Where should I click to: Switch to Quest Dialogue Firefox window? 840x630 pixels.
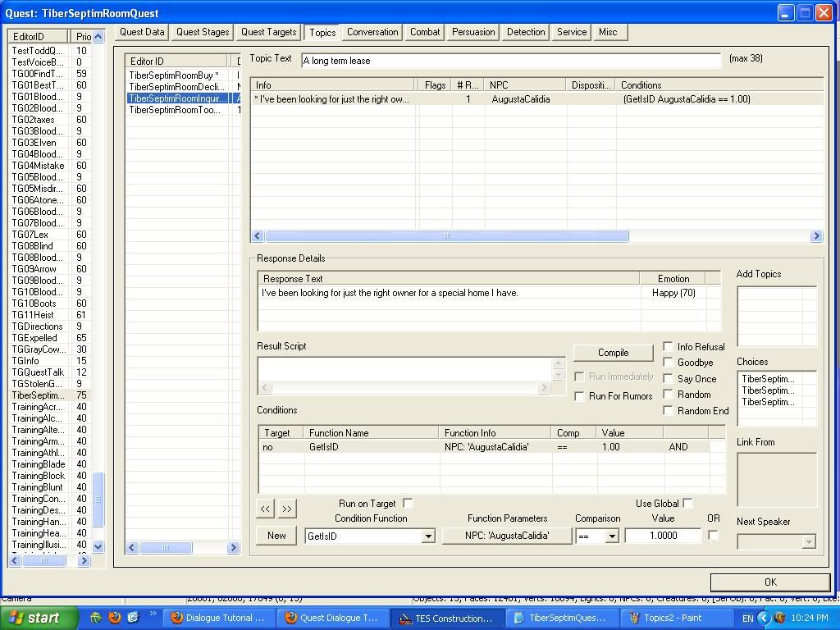332,619
